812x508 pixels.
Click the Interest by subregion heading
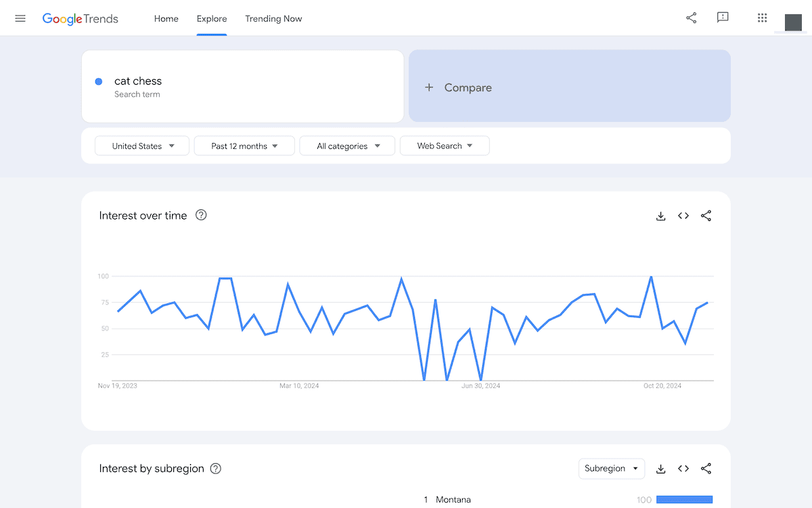(152, 469)
